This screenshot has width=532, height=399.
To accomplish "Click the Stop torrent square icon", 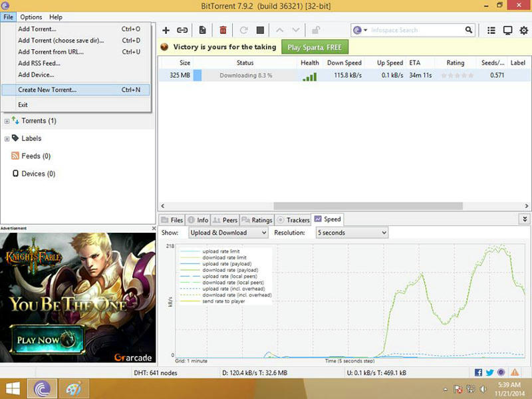I will 260,30.
